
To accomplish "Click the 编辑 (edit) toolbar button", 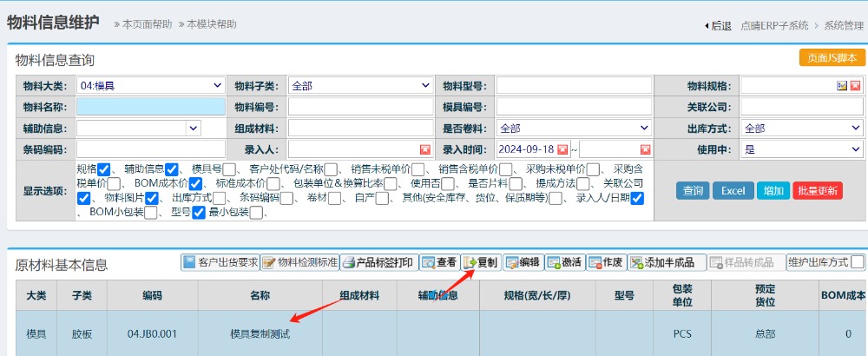I will pyautogui.click(x=523, y=262).
